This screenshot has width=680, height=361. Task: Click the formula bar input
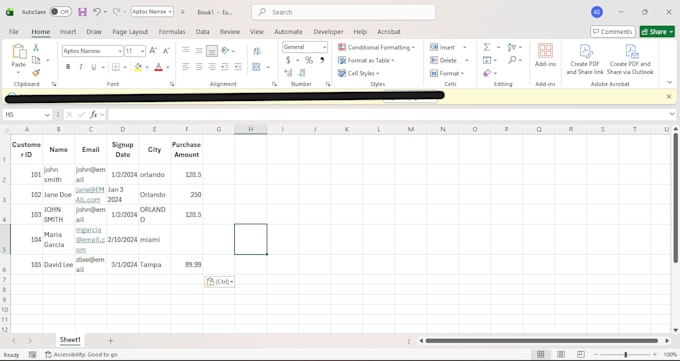pos(388,115)
